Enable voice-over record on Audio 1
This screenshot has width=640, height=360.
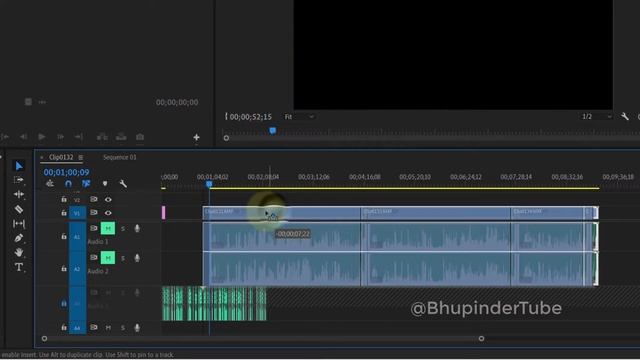[137, 229]
